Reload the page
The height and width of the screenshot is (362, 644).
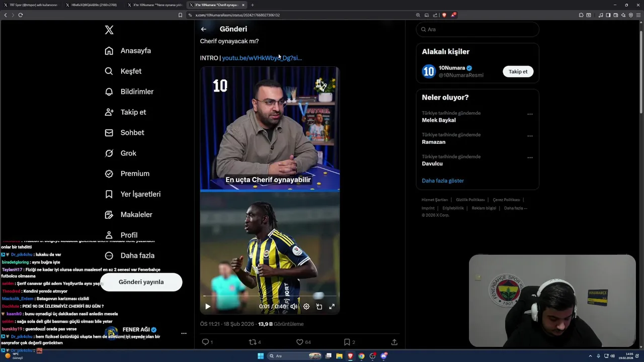click(x=21, y=15)
